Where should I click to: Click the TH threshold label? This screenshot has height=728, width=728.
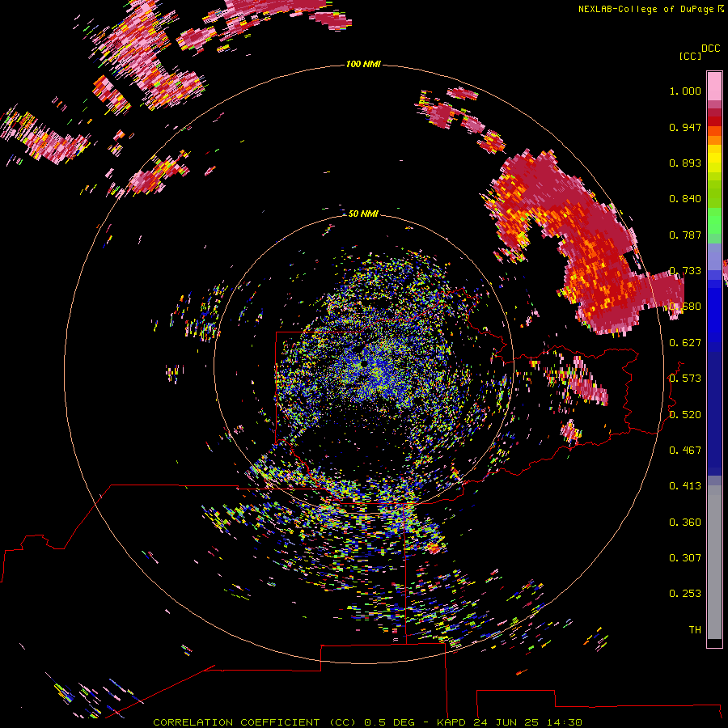click(695, 630)
